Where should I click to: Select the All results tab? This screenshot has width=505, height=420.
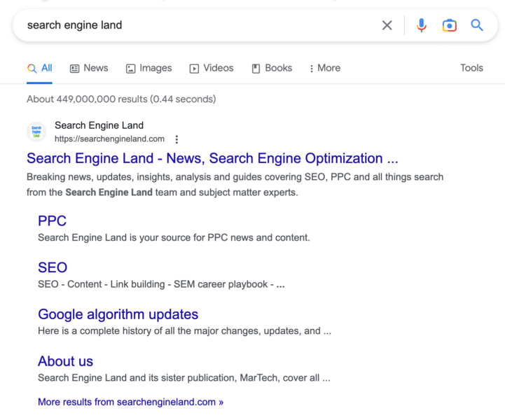pos(40,68)
